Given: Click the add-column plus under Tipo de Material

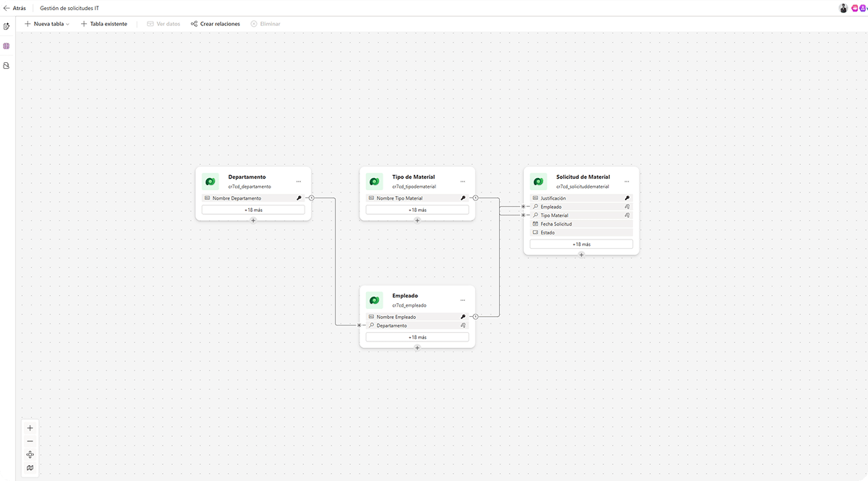Looking at the screenshot, I should 417,220.
